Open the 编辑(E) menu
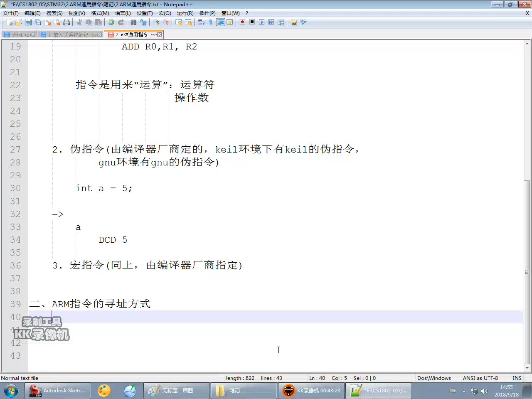The height and width of the screenshot is (399, 532). tap(32, 13)
